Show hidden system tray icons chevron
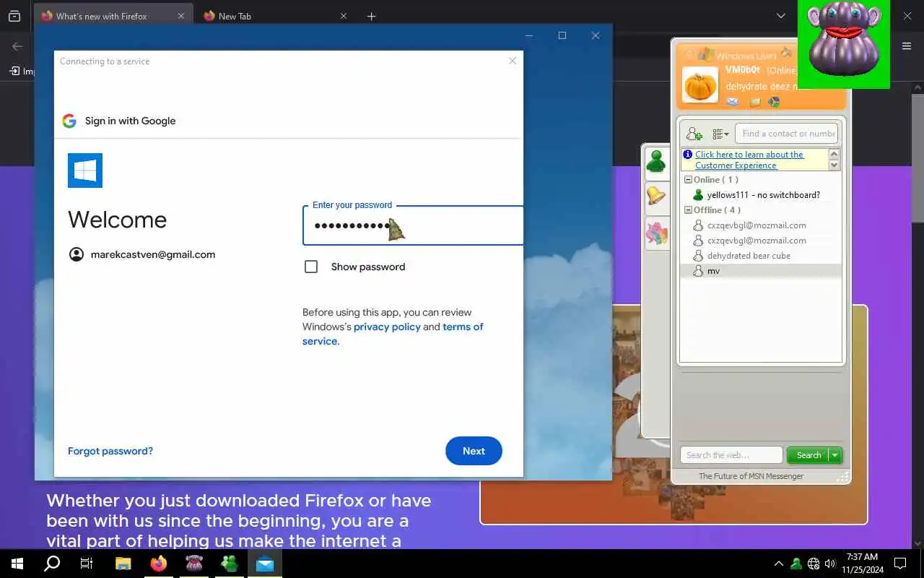The width and height of the screenshot is (924, 578). 778,564
